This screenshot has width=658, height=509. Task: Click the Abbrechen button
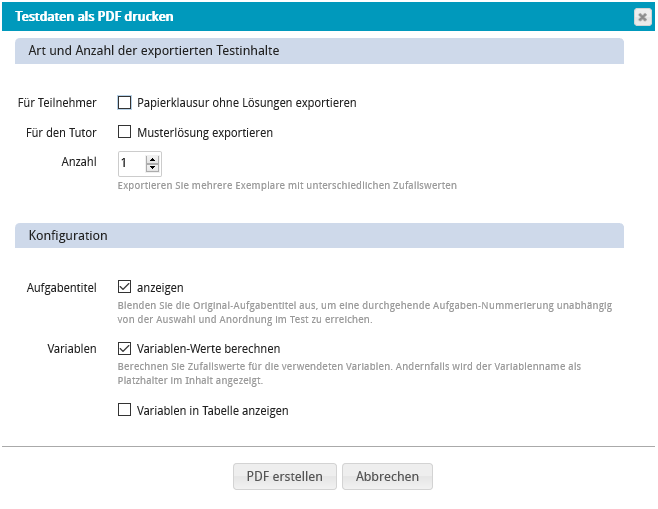click(387, 477)
